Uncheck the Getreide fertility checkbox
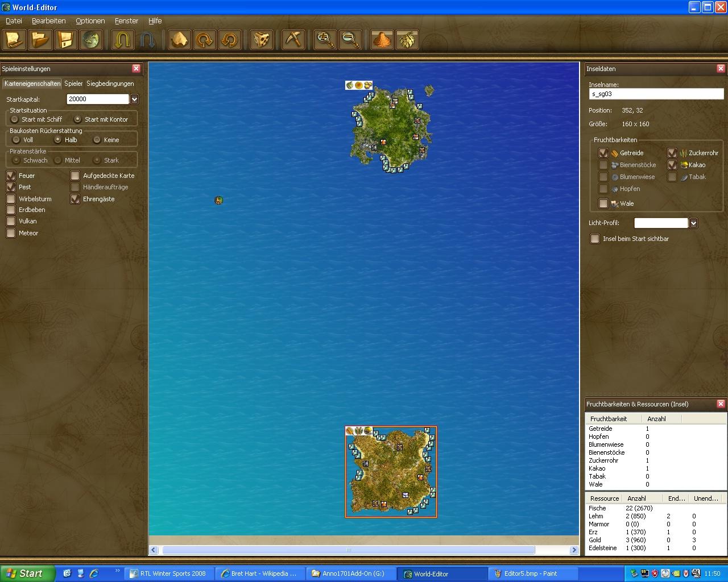The image size is (728, 582). pos(603,153)
